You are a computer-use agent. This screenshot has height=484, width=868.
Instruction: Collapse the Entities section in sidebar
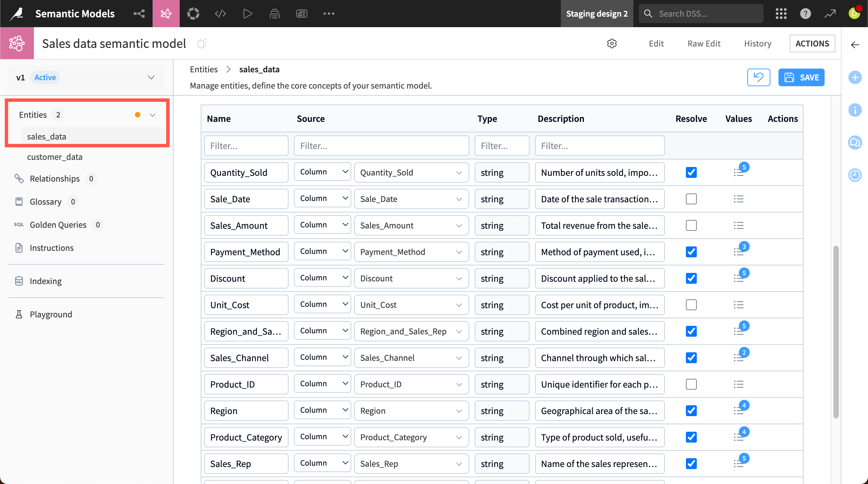point(152,115)
